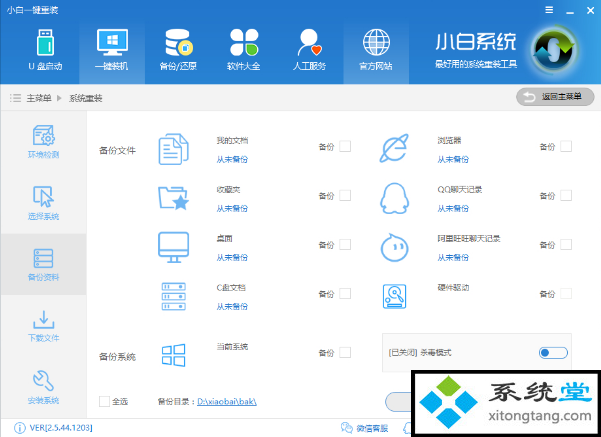
Task: Click the breadcrumb list icon
Action: pyautogui.click(x=15, y=98)
